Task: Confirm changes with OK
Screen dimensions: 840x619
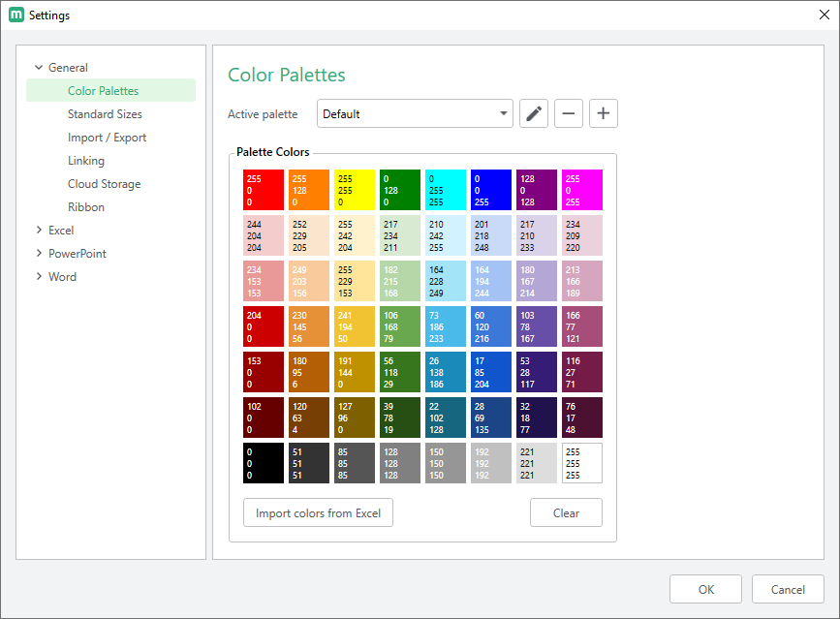Action: (x=705, y=589)
